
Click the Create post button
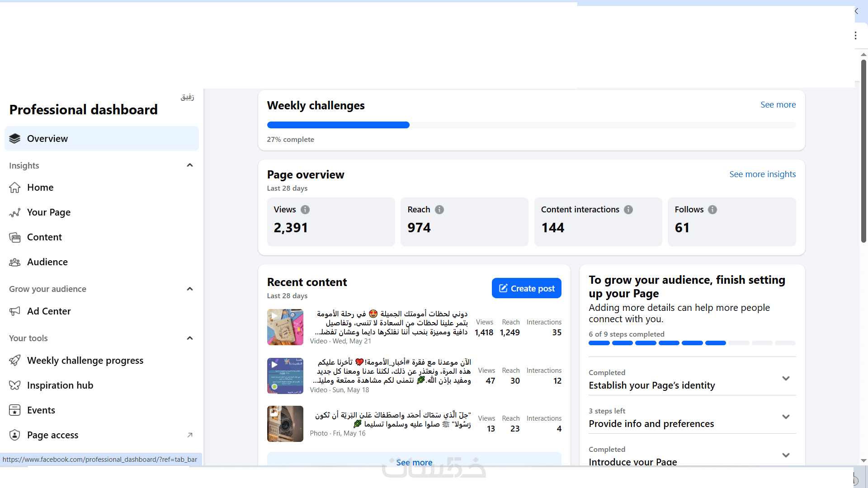coord(526,288)
